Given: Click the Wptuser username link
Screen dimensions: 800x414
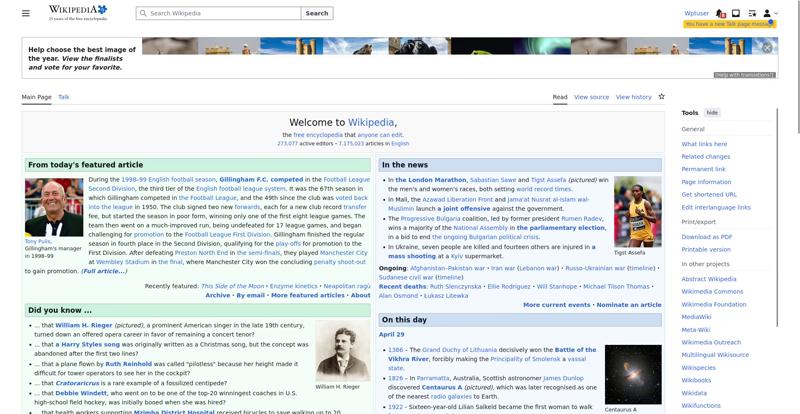Looking at the screenshot, I should 697,13.
